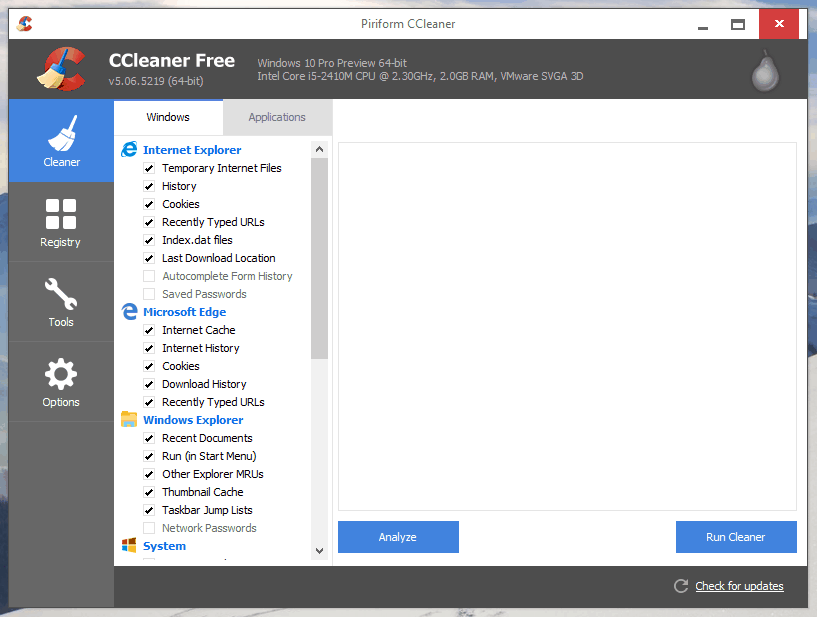The image size is (817, 617).
Task: Click the CCleaner broom logo in the header
Action: click(61, 69)
